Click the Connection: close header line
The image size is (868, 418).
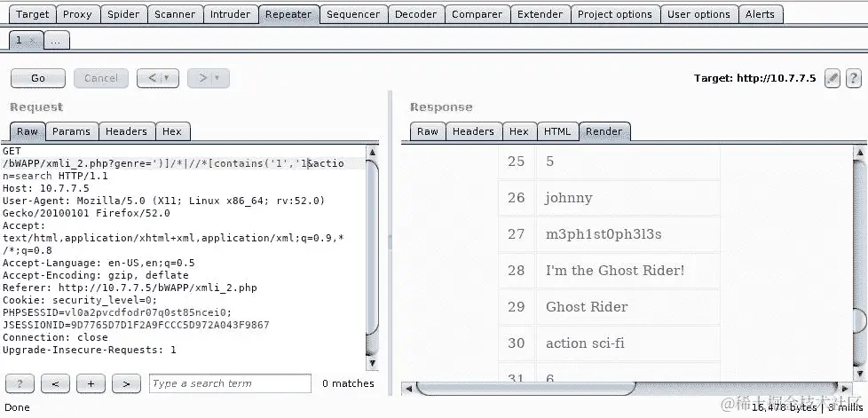click(55, 337)
